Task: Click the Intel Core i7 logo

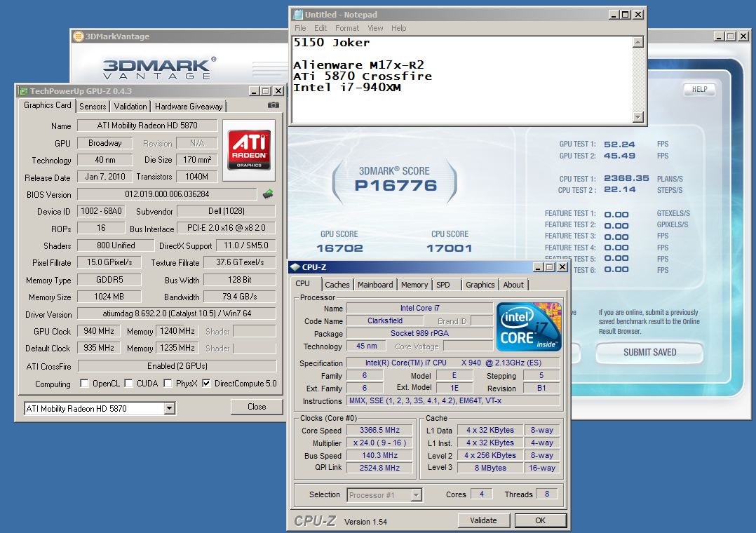Action: pyautogui.click(x=529, y=327)
